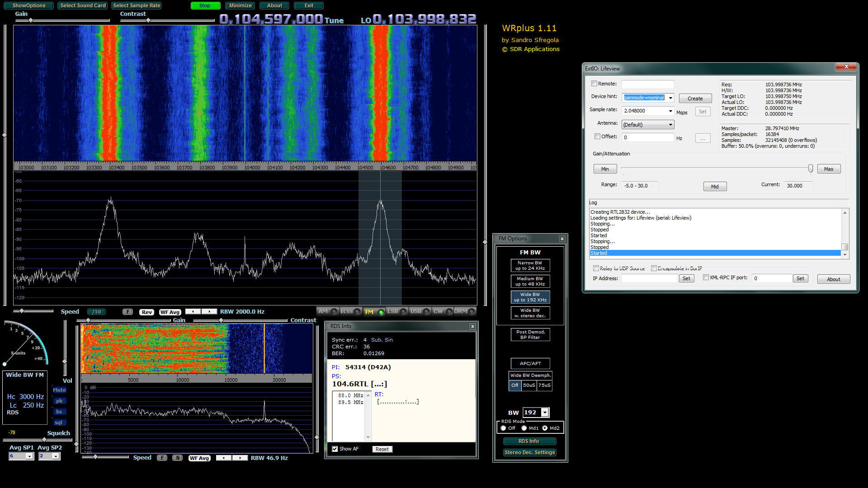Click the Gain/Attenuation slider handle
The image size is (868, 488).
point(810,169)
